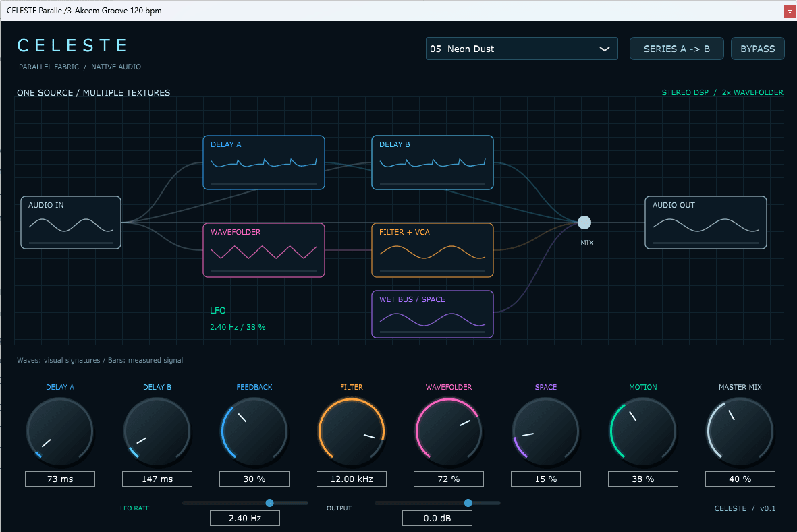Click the FEEDBACK knob

[254, 432]
